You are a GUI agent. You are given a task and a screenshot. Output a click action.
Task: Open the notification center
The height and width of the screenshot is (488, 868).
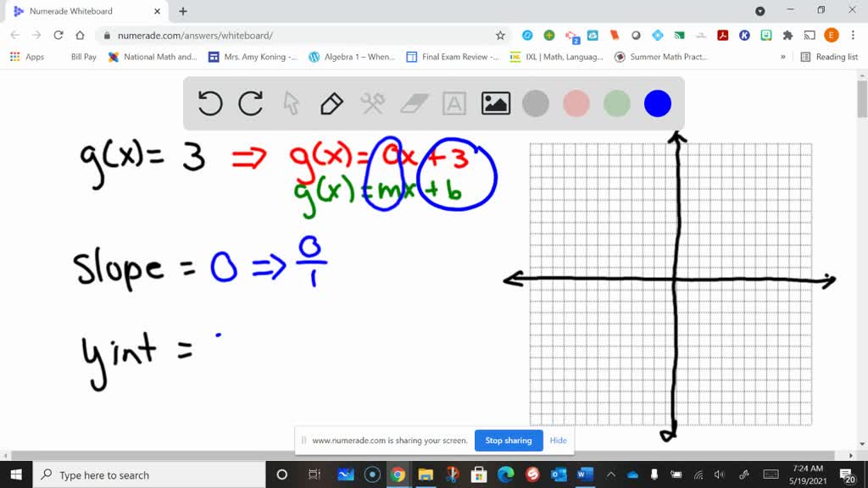click(x=847, y=474)
